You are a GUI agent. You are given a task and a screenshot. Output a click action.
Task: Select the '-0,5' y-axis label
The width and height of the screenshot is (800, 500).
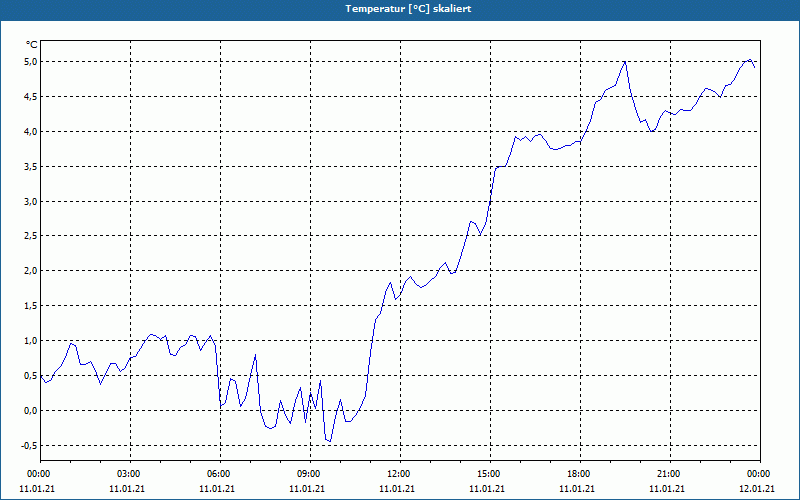30,445
